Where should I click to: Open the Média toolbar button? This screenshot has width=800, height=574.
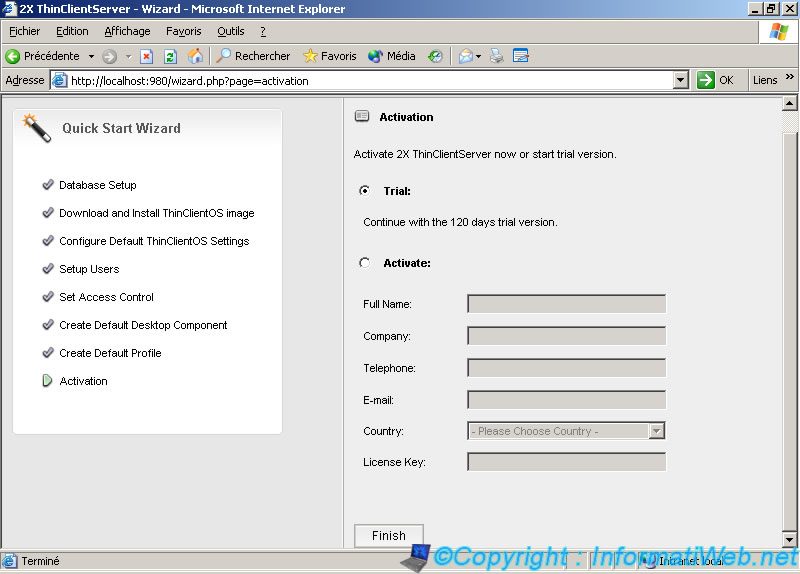pos(392,56)
